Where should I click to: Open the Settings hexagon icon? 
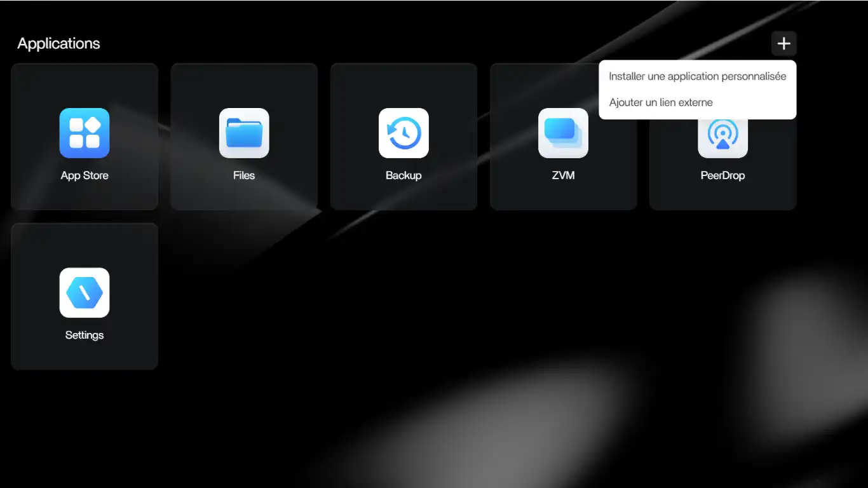tap(85, 292)
